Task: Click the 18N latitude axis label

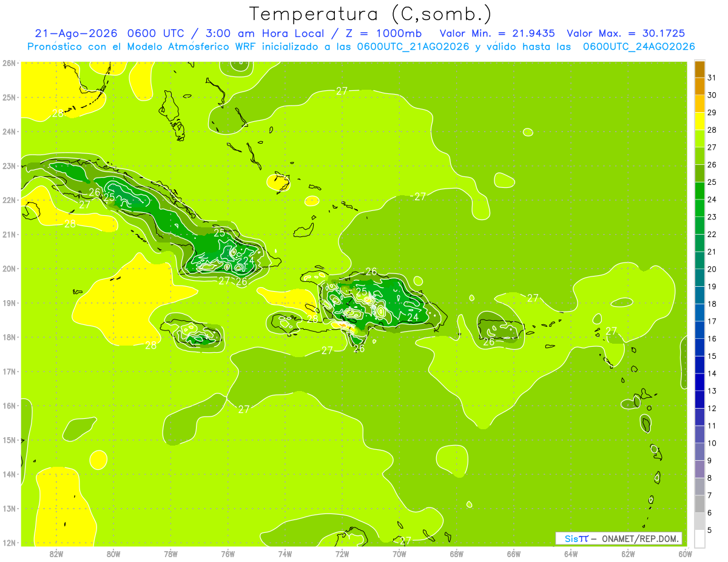Action: click(8, 337)
